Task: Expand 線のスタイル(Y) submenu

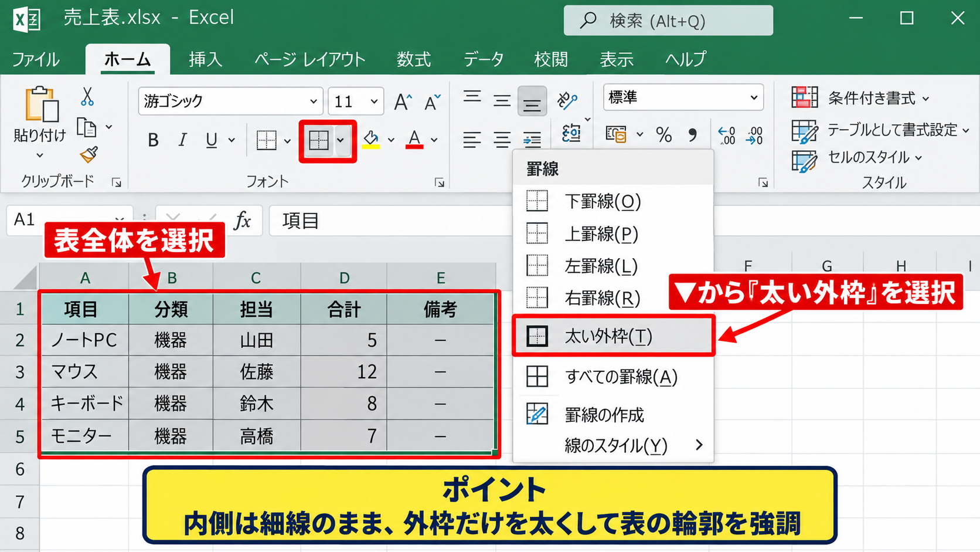Action: tap(614, 446)
